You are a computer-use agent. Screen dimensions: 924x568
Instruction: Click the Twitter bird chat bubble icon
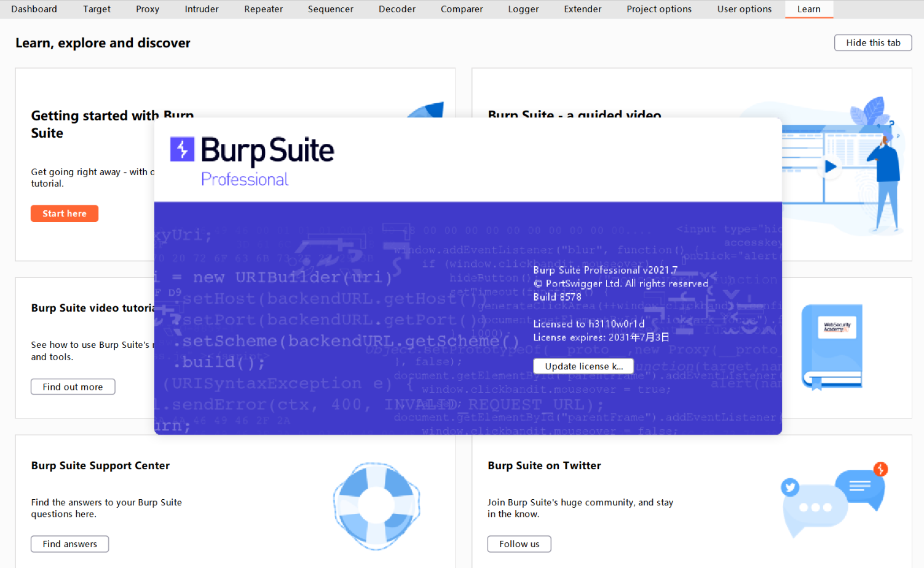tap(790, 487)
